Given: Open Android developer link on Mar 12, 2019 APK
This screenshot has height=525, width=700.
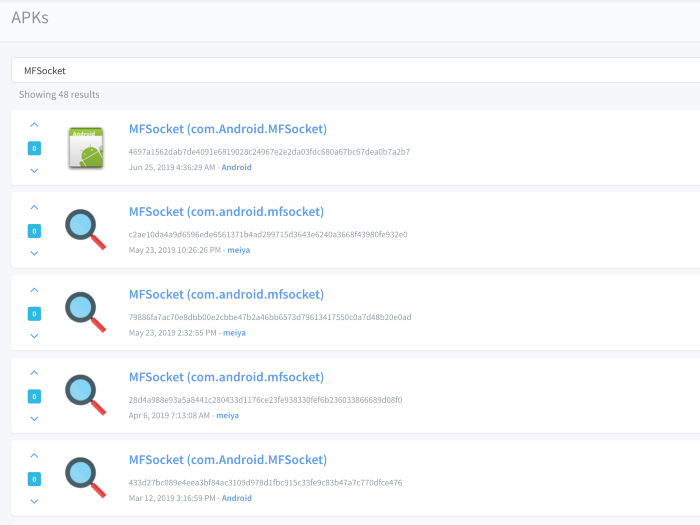Looking at the screenshot, I should click(237, 498).
